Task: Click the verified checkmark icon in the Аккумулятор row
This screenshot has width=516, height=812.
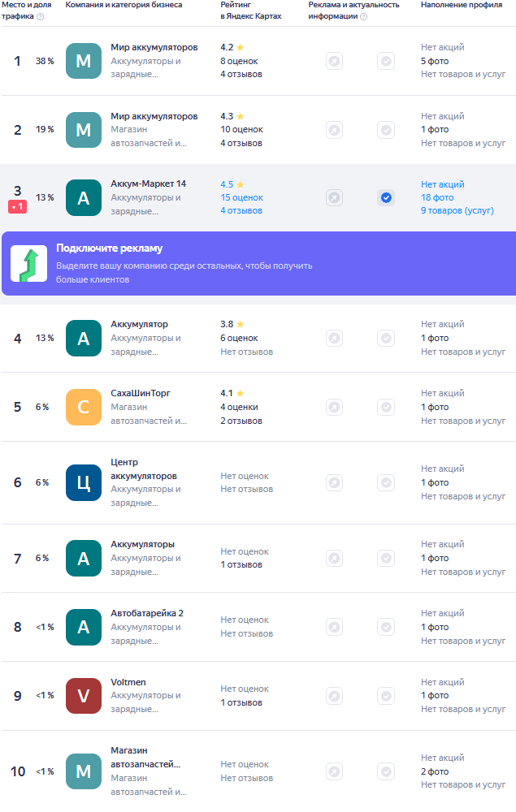Action: pos(386,338)
